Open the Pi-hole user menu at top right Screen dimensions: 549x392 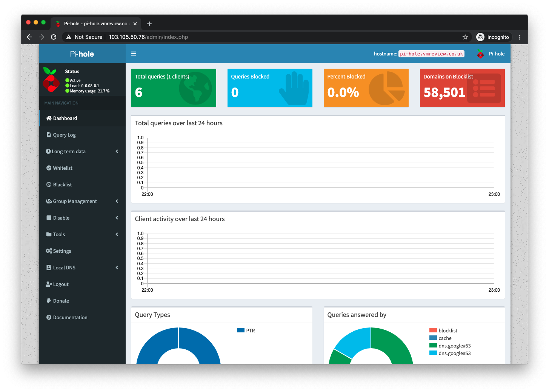pos(491,54)
